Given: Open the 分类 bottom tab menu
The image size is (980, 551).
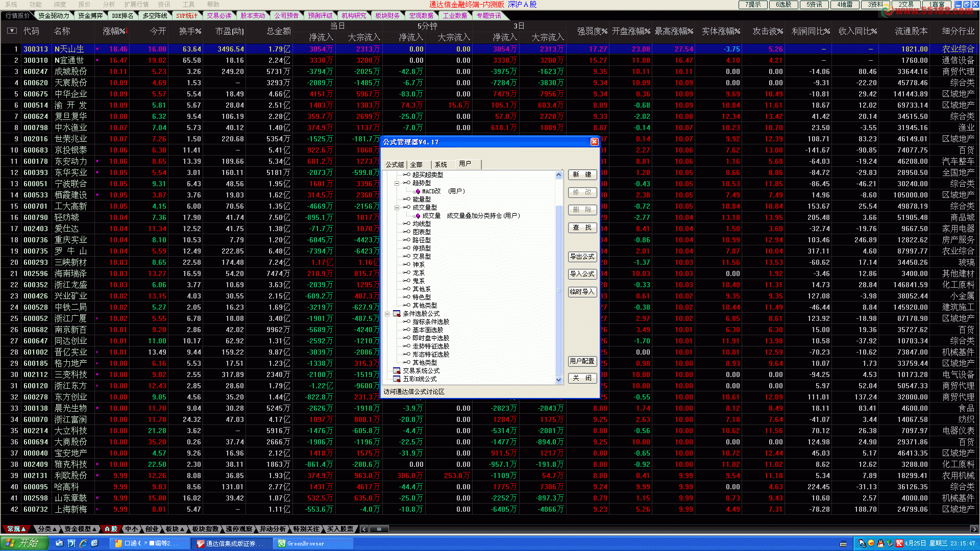Looking at the screenshot, I should [47, 529].
